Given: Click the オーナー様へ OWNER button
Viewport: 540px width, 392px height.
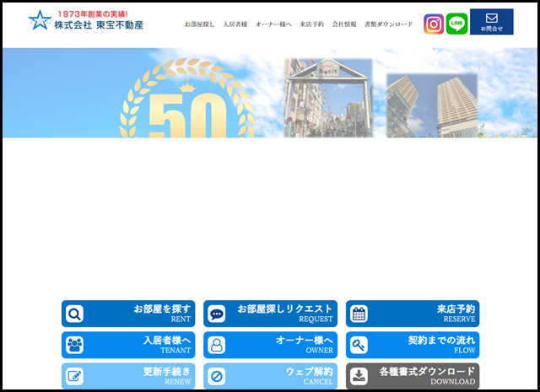Looking at the screenshot, I should click(x=270, y=345).
